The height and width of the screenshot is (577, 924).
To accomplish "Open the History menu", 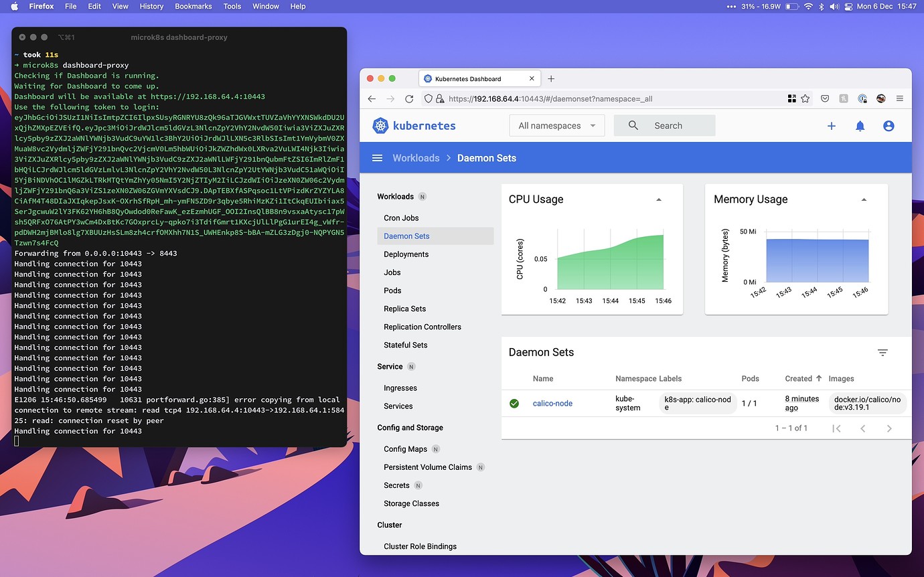I will [151, 6].
